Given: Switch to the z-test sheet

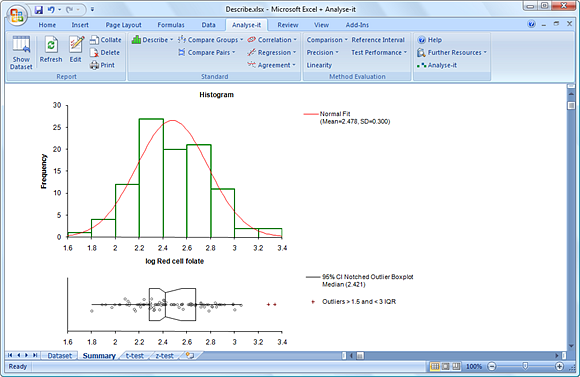Looking at the screenshot, I should tap(164, 356).
